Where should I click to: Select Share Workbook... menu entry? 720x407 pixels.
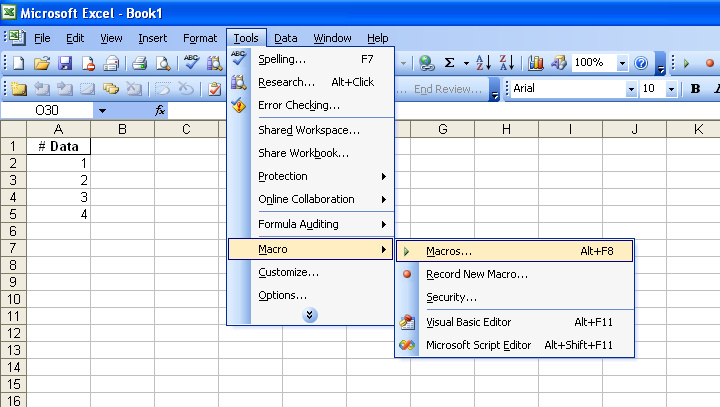tap(311, 153)
